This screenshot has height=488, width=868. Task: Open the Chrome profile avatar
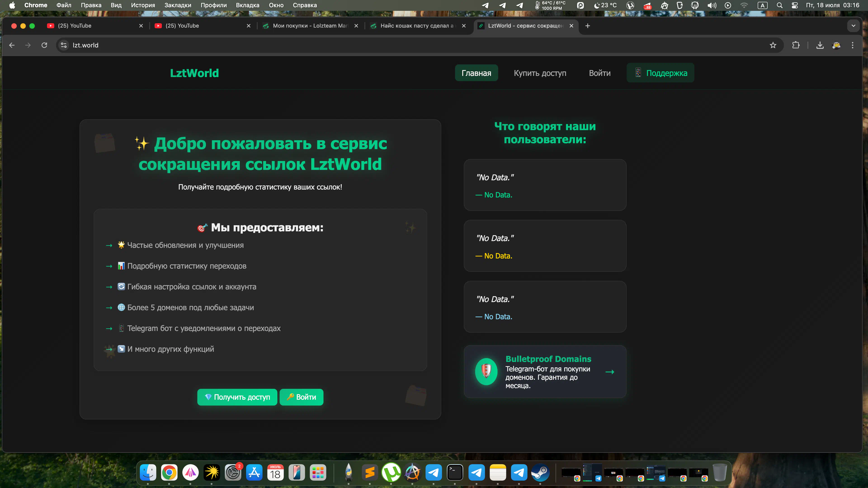click(836, 45)
